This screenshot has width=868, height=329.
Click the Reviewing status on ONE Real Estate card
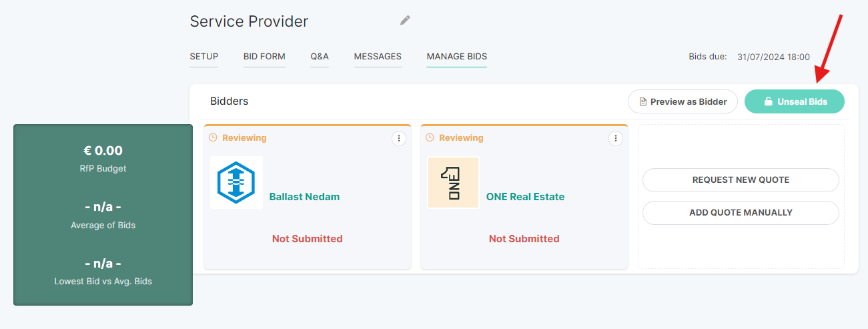point(461,137)
